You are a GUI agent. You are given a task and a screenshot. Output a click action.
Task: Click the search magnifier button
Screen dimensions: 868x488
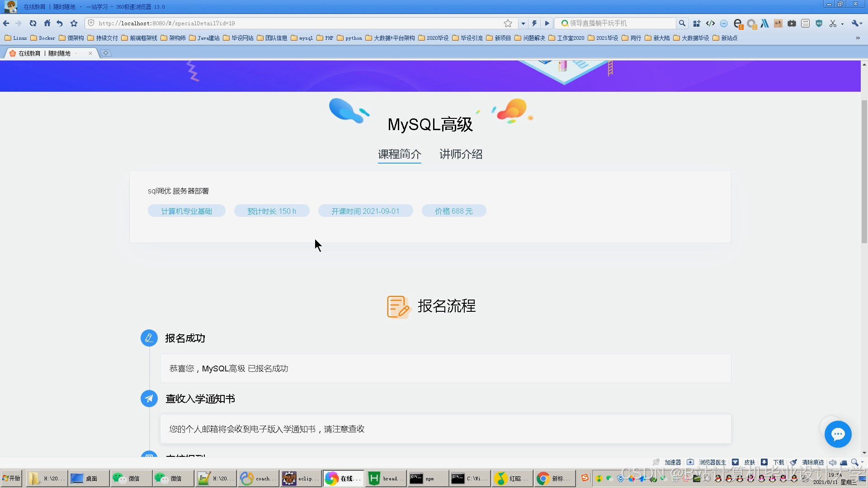(682, 23)
